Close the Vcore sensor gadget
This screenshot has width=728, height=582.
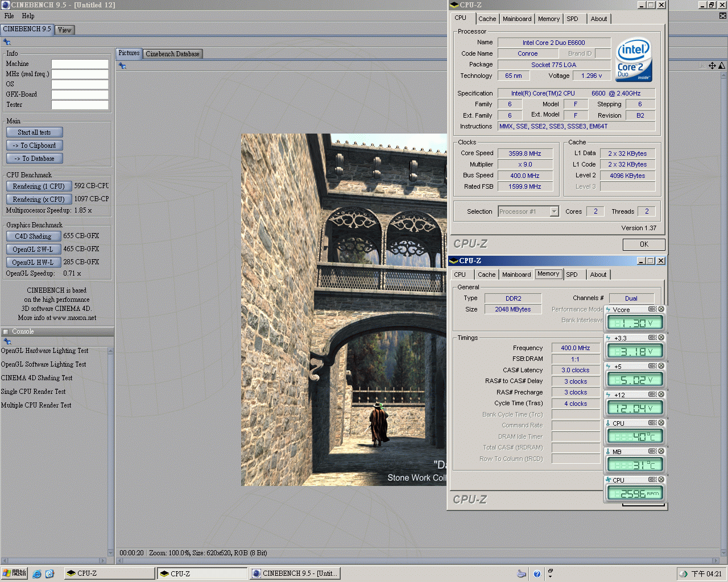(x=661, y=309)
